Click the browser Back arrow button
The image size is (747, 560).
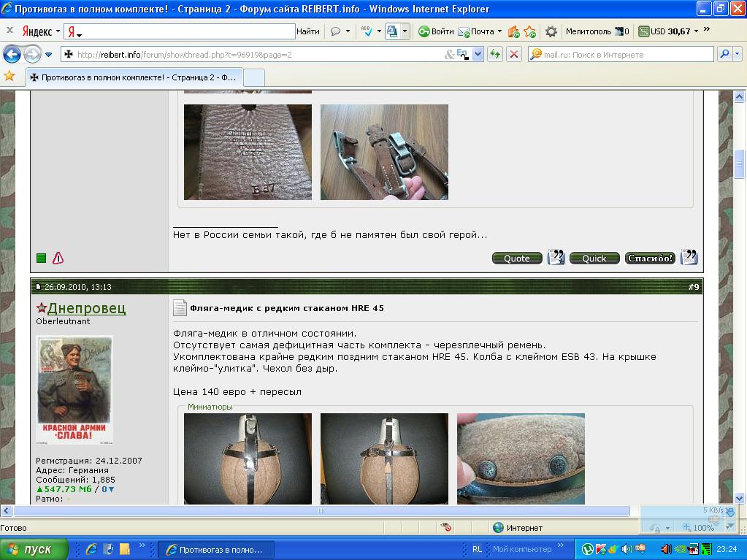tap(12, 55)
